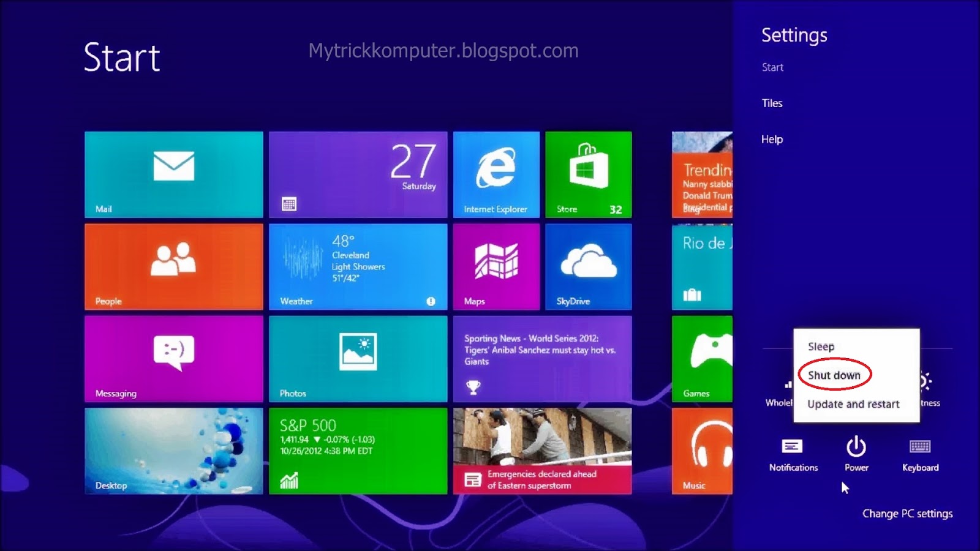Launch the Photos app
The height and width of the screenshot is (551, 980).
[x=357, y=359]
